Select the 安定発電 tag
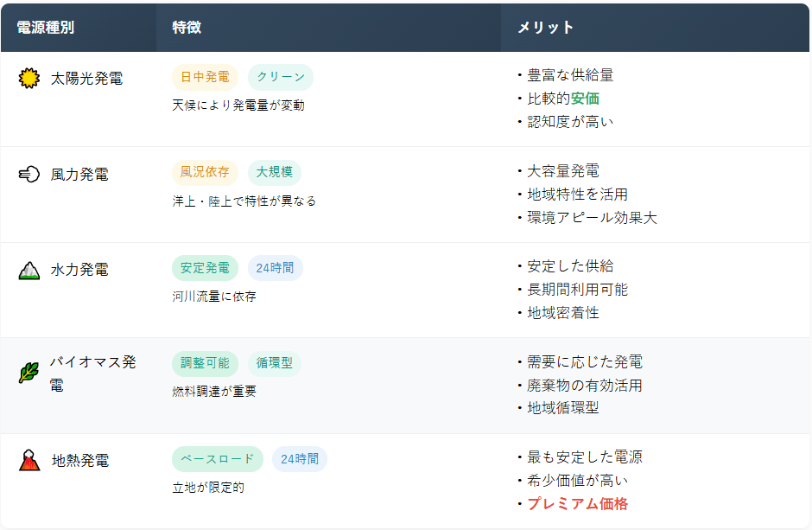Image resolution: width=812 pixels, height=530 pixels. tap(205, 268)
